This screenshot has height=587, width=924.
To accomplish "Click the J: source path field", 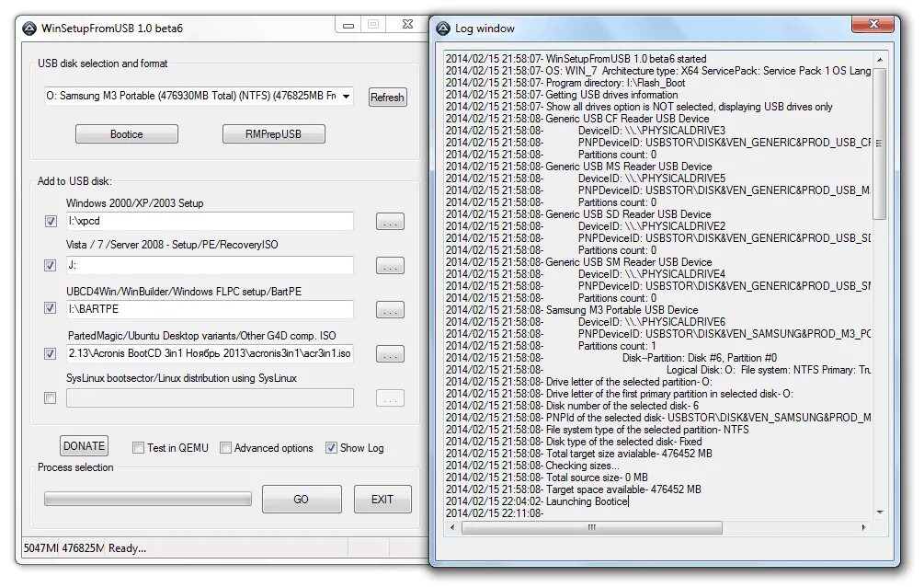I will click(210, 266).
